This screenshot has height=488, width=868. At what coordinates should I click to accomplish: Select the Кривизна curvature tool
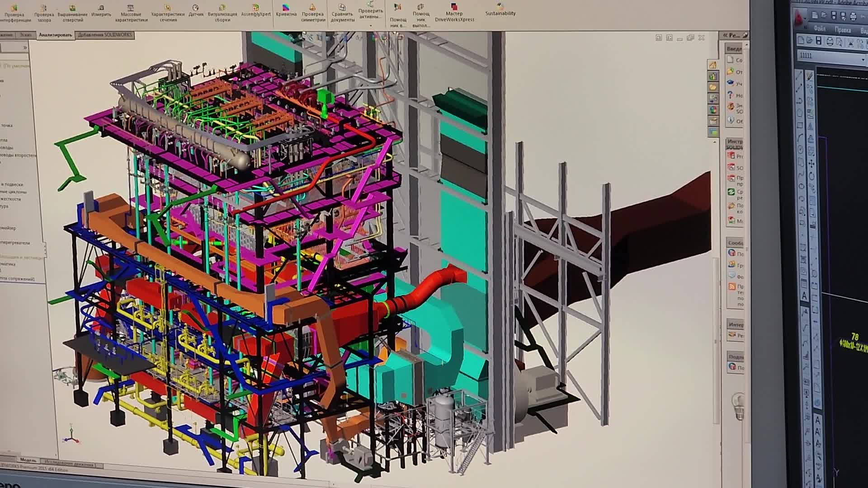286,11
